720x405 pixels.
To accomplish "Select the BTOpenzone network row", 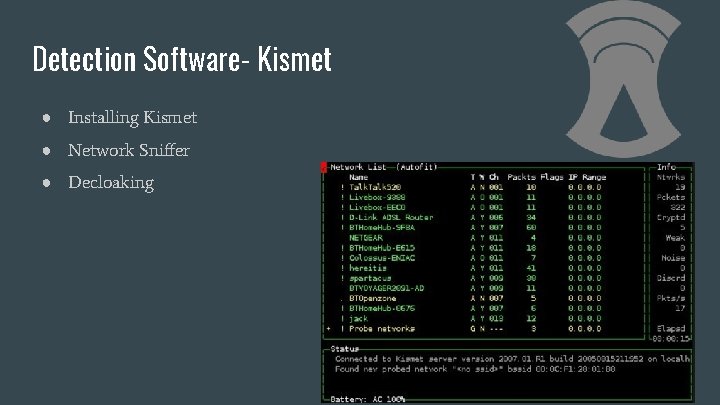I will tap(471, 298).
